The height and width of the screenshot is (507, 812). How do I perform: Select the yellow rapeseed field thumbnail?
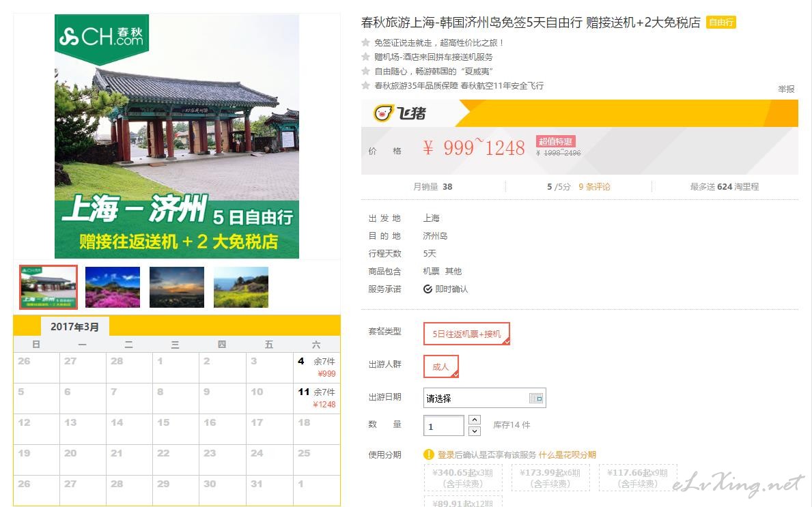[x=241, y=287]
